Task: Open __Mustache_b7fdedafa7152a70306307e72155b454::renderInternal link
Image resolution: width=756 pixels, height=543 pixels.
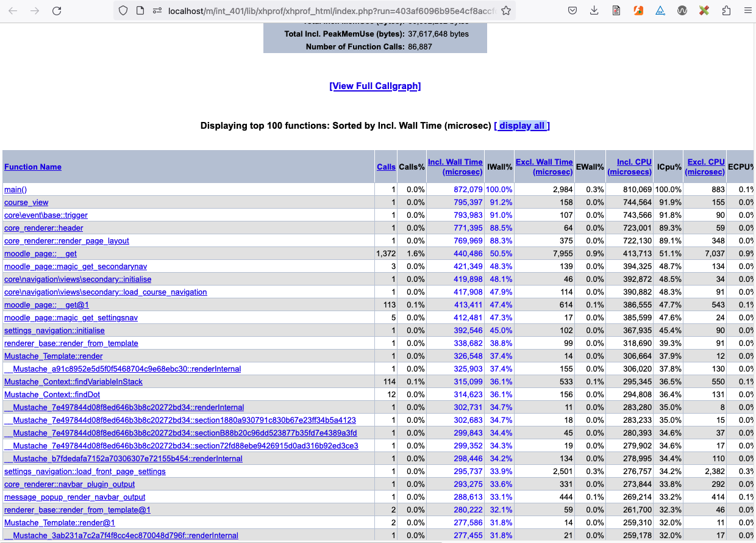Action: 123,459
